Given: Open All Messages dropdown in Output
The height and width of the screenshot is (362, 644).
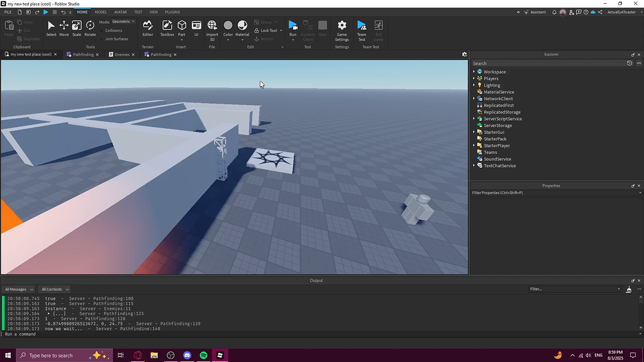Looking at the screenshot, I should coord(19,289).
